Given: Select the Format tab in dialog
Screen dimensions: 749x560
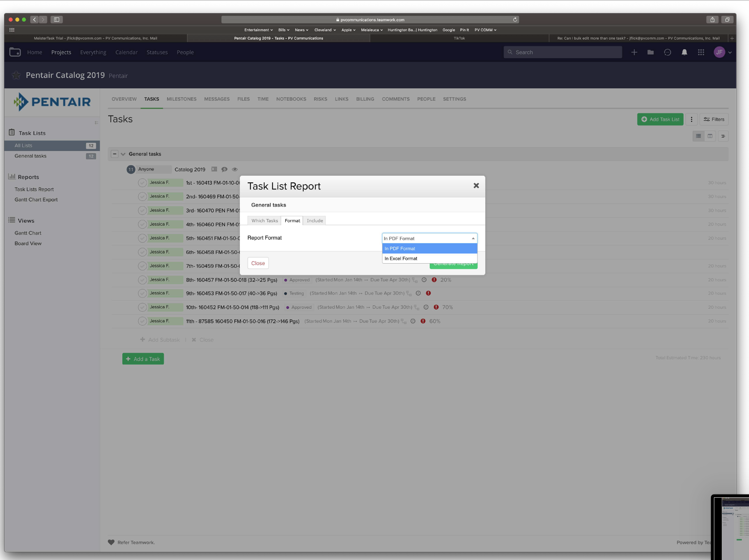Looking at the screenshot, I should tap(292, 221).
